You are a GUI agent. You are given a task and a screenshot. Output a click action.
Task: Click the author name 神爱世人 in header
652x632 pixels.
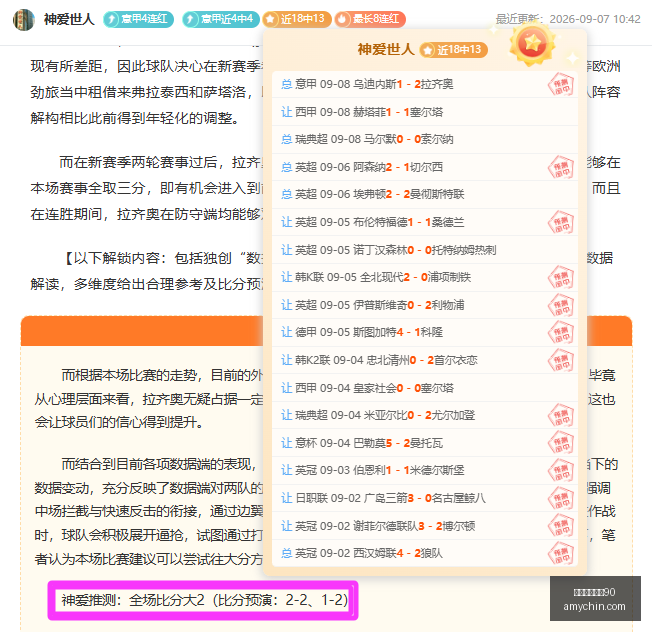(69, 19)
